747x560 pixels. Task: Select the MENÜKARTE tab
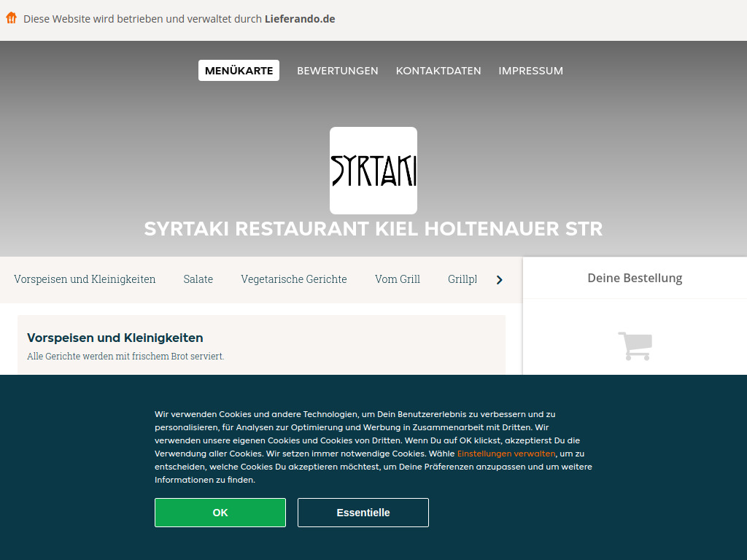point(239,70)
